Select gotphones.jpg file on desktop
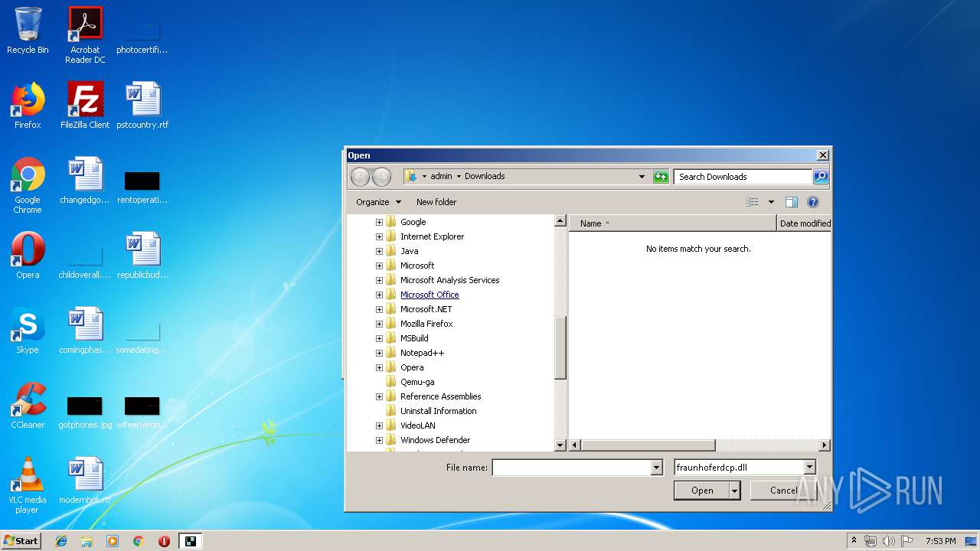The height and width of the screenshot is (551, 980). point(85,412)
